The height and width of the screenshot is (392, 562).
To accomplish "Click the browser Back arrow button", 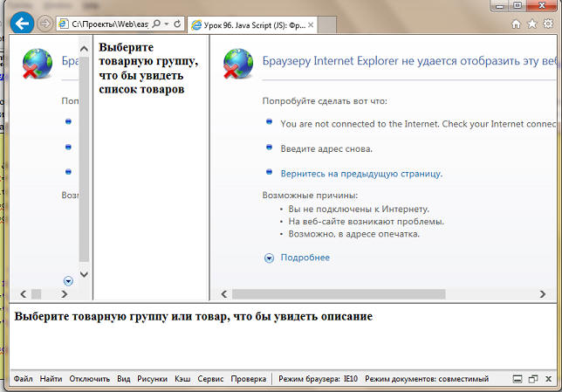I will pos(24,23).
